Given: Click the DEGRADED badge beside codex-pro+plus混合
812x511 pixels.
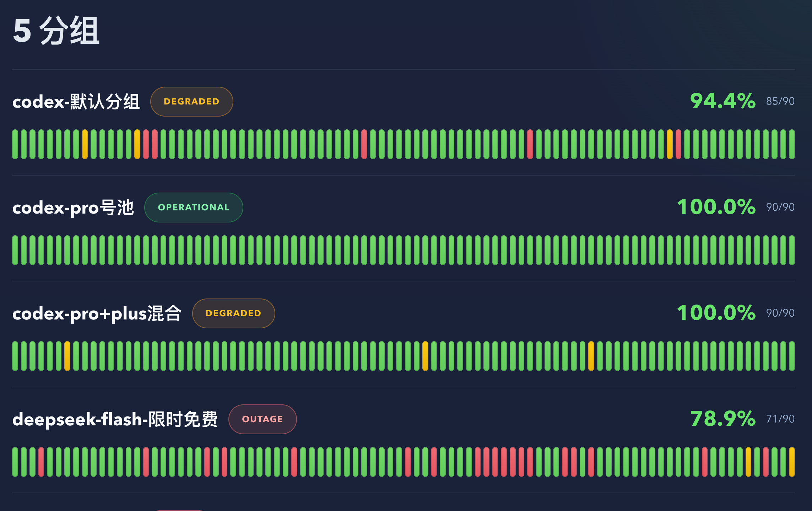Looking at the screenshot, I should click(x=234, y=313).
